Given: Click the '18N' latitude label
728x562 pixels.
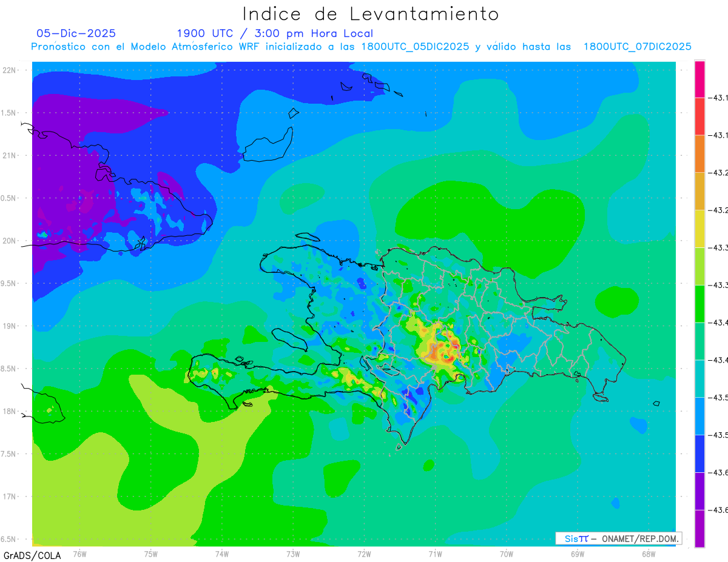Looking at the screenshot, I should (x=10, y=411).
